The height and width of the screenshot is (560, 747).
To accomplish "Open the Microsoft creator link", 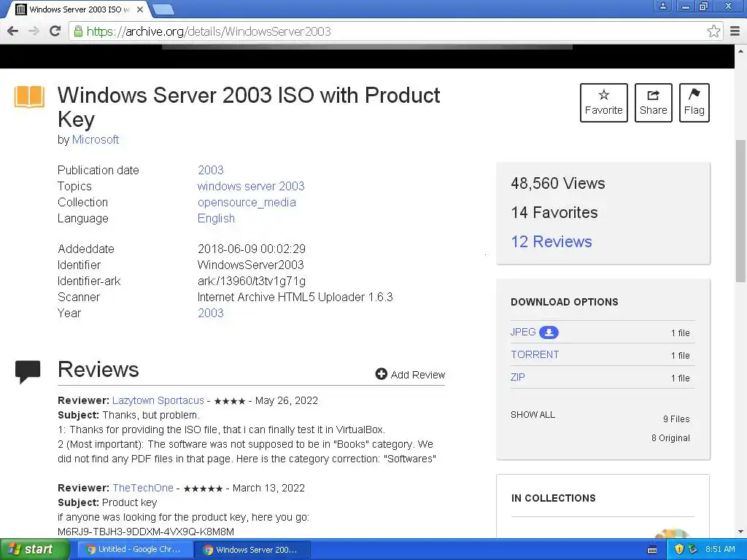I will click(96, 139).
